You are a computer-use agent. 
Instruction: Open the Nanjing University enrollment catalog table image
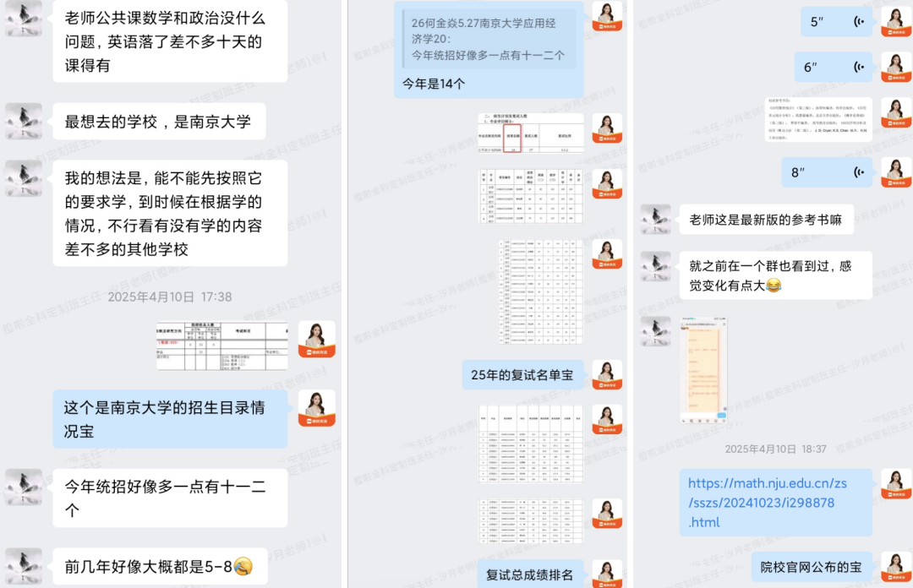coord(221,346)
